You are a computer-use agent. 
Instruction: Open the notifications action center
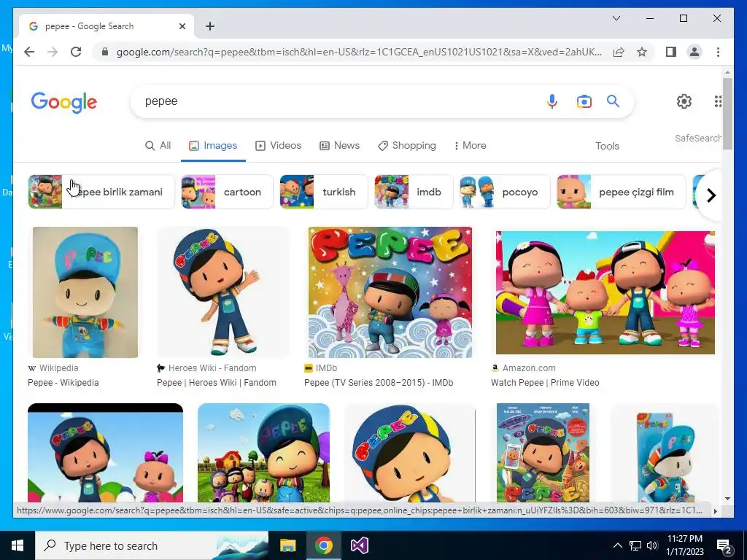(x=724, y=546)
